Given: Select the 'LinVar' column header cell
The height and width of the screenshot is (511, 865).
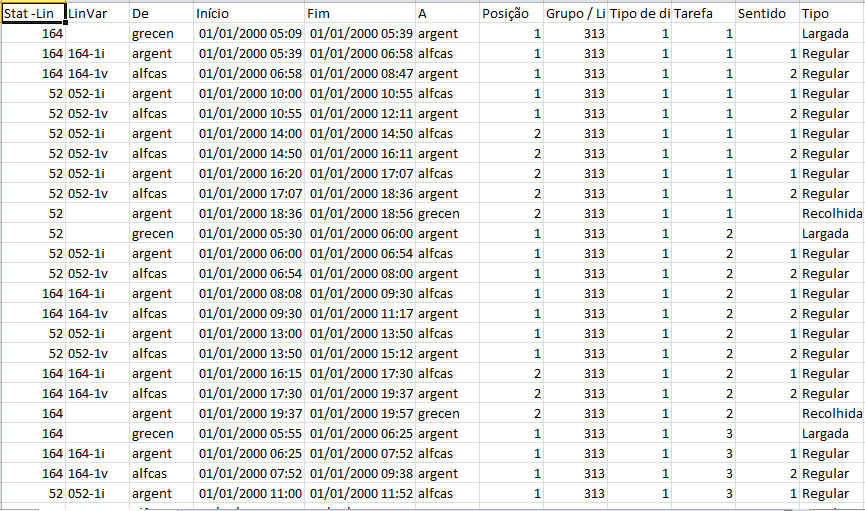Looking at the screenshot, I should pyautogui.click(x=98, y=13).
